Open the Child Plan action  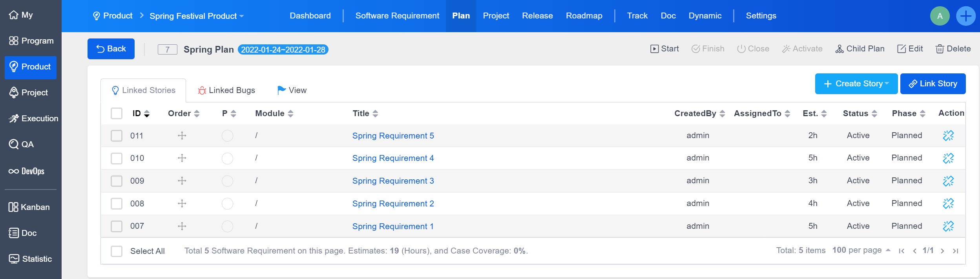tap(860, 49)
